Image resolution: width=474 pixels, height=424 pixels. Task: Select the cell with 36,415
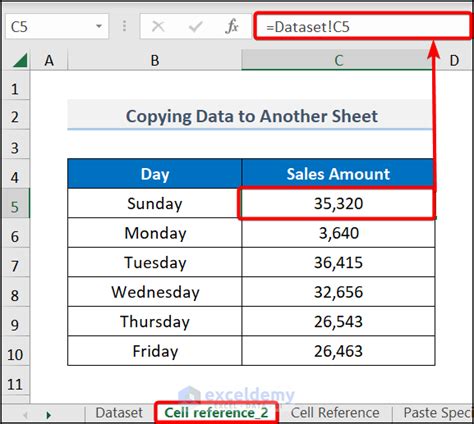[x=338, y=262]
